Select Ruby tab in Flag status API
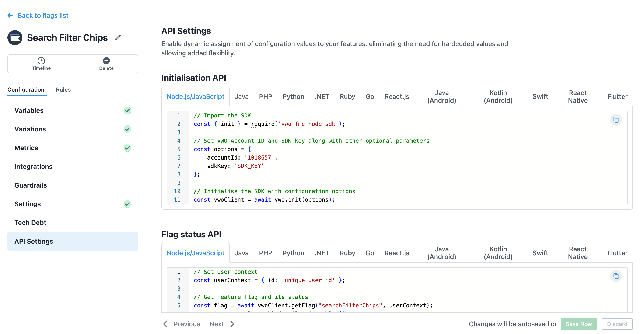 click(x=347, y=253)
